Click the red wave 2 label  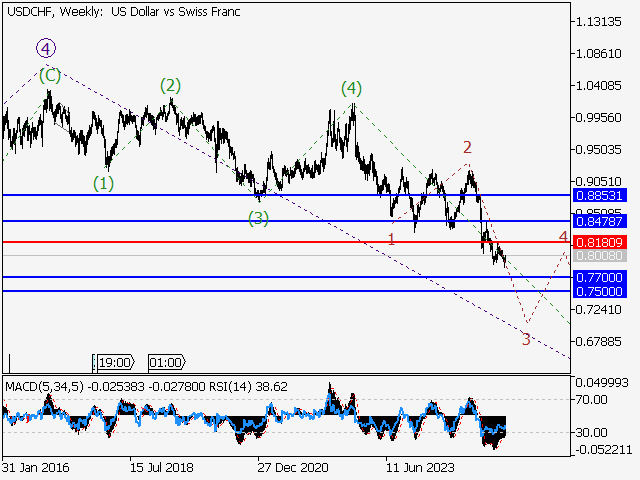pyautogui.click(x=467, y=148)
